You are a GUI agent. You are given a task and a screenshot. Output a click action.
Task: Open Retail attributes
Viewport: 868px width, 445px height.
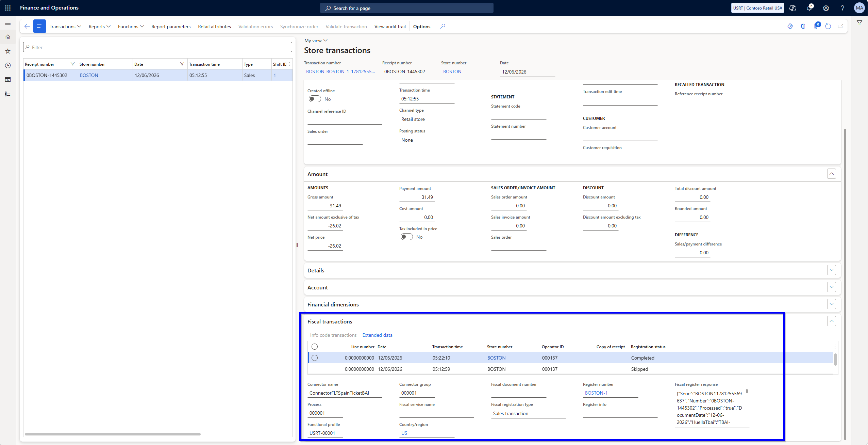214,27
